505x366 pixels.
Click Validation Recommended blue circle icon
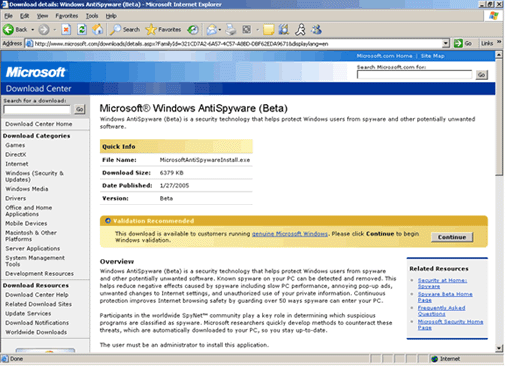pos(108,221)
